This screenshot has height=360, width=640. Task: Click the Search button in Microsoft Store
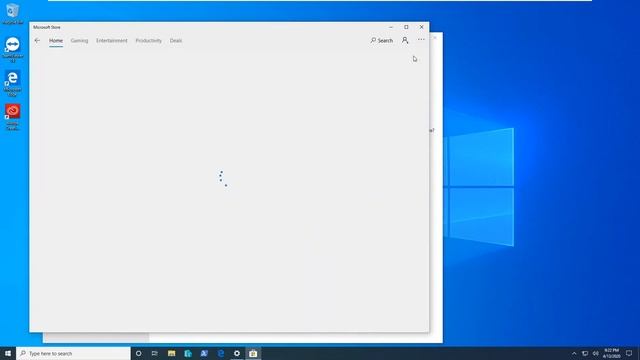point(382,40)
